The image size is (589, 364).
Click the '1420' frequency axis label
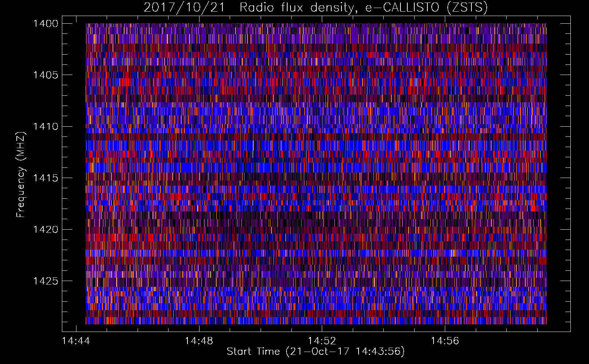click(x=46, y=230)
